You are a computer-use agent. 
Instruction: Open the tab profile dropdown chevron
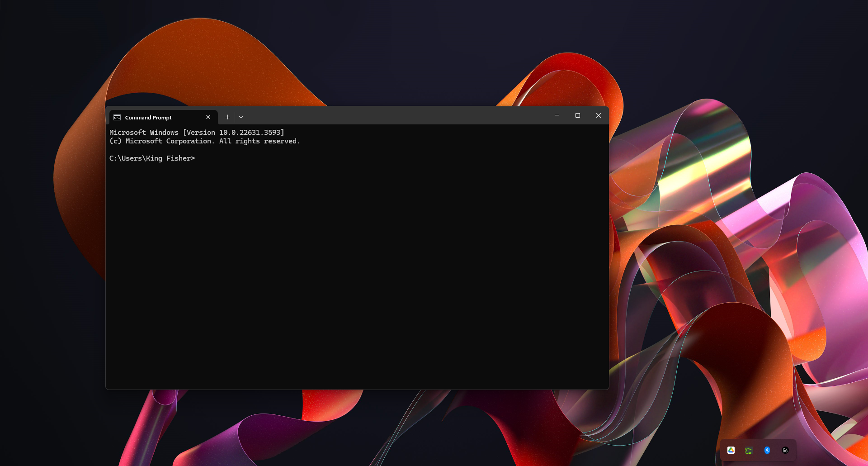coord(241,117)
